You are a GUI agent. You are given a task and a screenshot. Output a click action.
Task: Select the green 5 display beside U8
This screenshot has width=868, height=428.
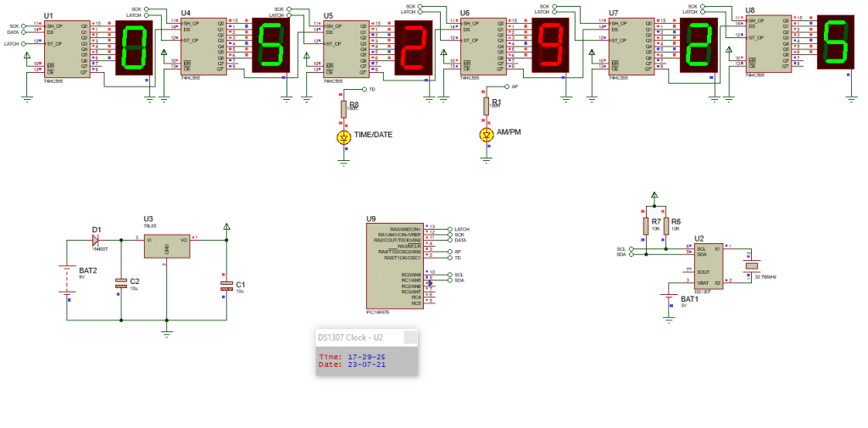click(835, 42)
